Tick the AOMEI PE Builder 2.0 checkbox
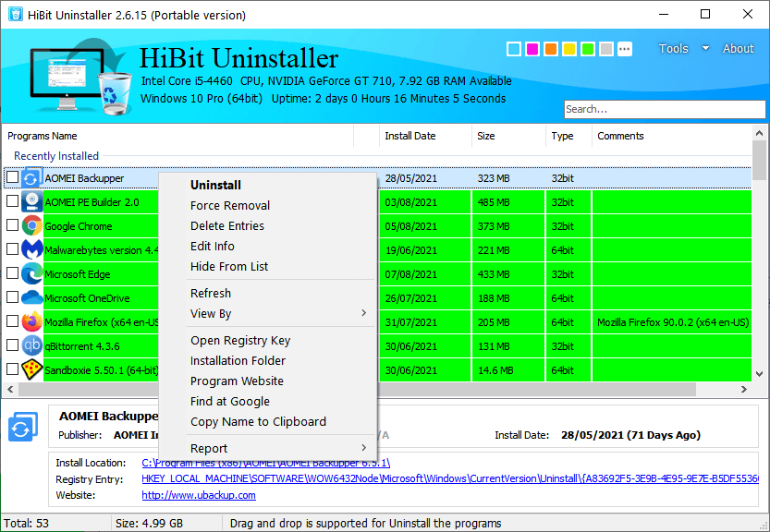 coord(12,201)
